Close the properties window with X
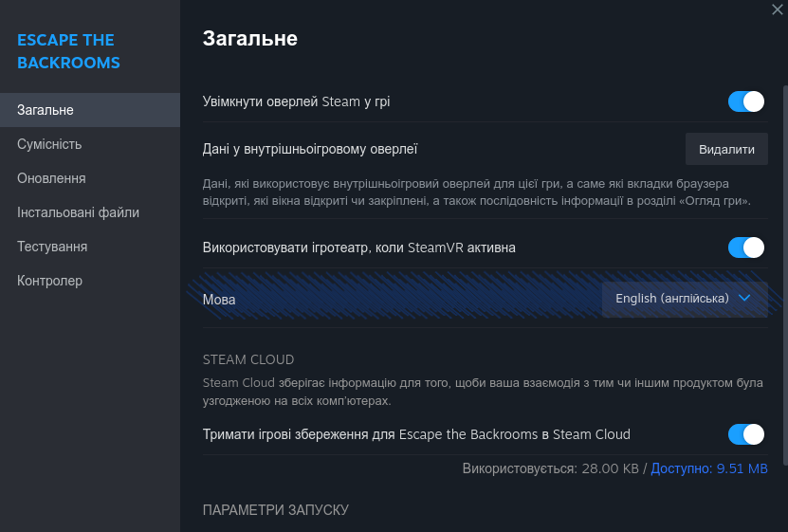Screen dimensions: 788x532 point(777,9)
